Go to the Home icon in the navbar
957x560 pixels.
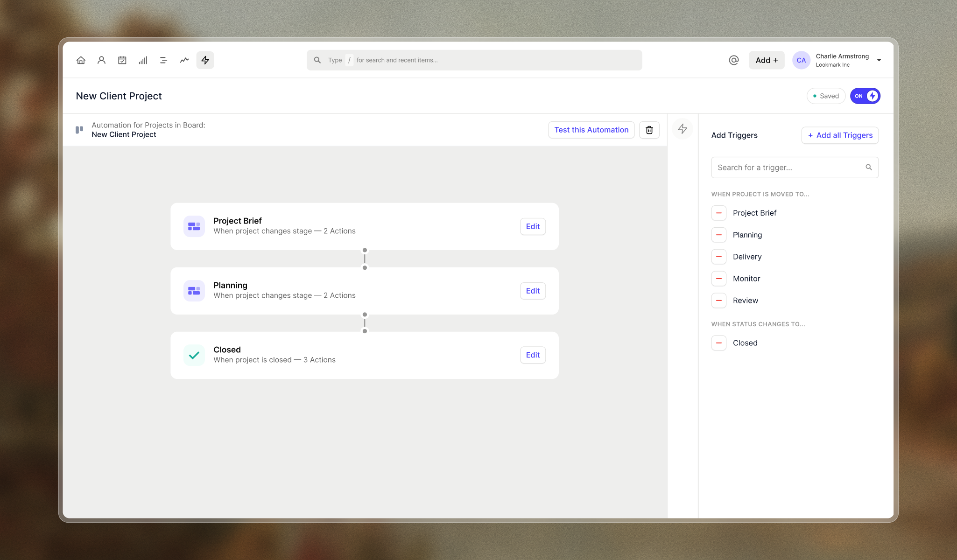(x=81, y=60)
